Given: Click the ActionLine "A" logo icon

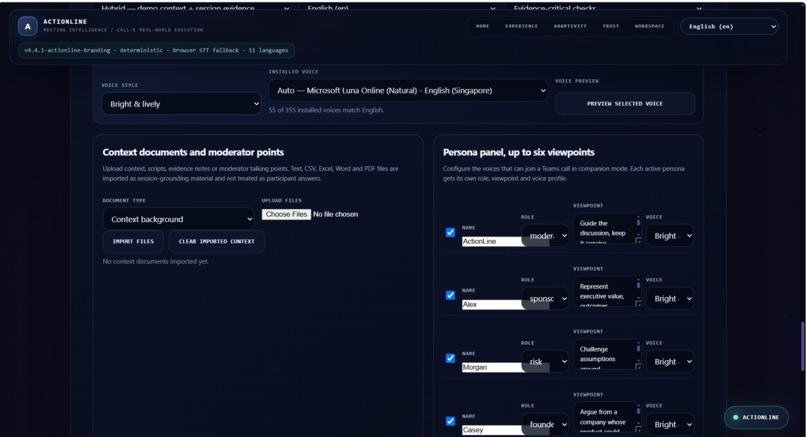Looking at the screenshot, I should [x=28, y=26].
